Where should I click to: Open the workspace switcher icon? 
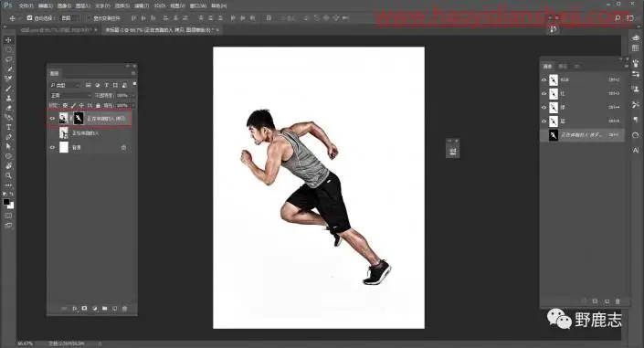coord(630,18)
